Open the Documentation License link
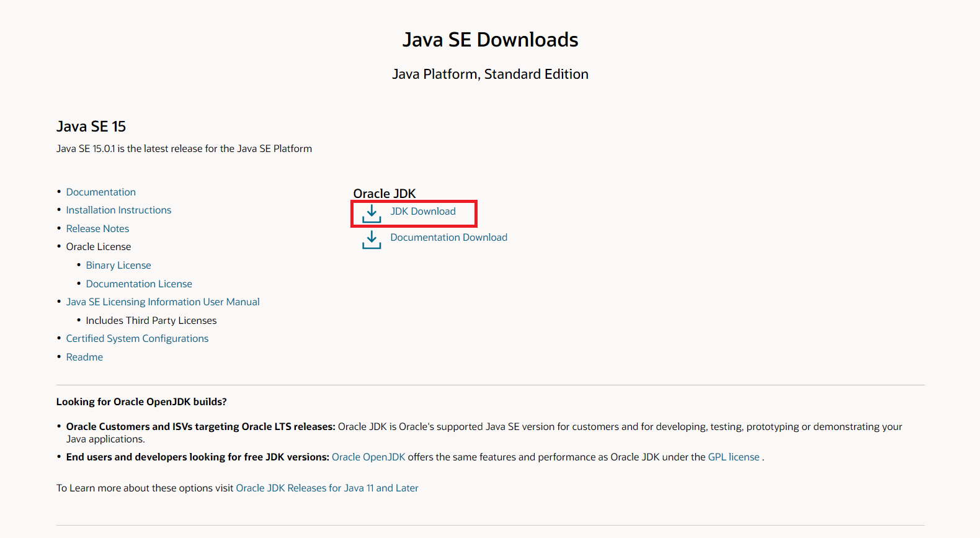Screen dimensions: 980x538 [x=139, y=284]
